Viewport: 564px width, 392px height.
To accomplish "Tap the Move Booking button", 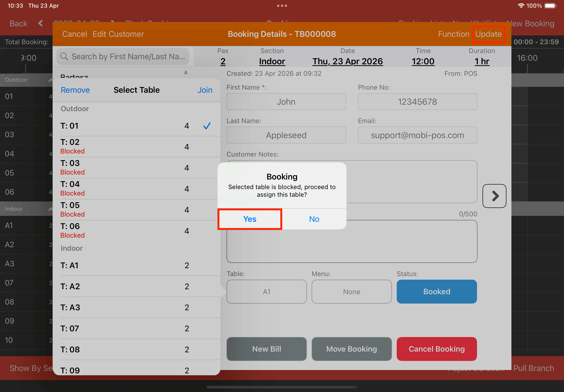I will (351, 349).
